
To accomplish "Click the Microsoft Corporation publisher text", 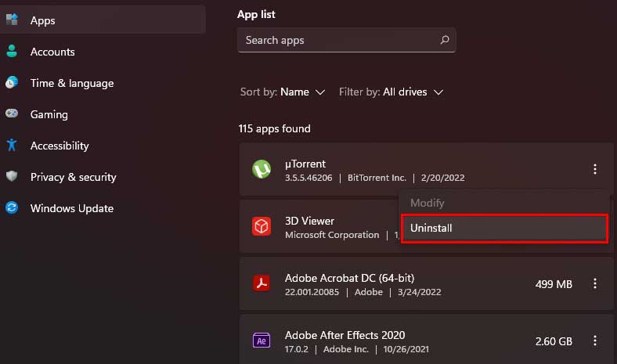I will (x=332, y=235).
